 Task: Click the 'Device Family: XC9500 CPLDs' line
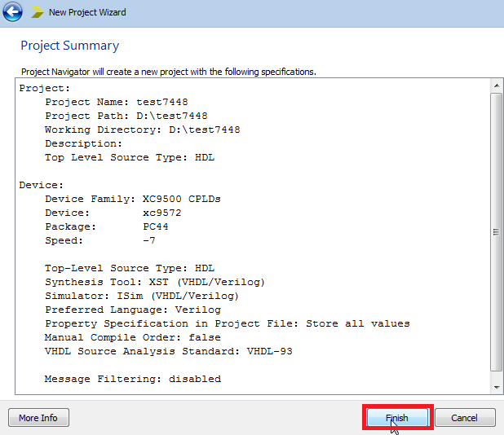(133, 199)
